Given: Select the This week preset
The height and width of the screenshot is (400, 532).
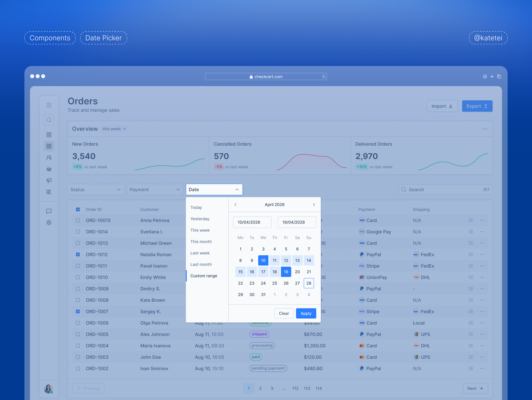Looking at the screenshot, I should pos(200,230).
